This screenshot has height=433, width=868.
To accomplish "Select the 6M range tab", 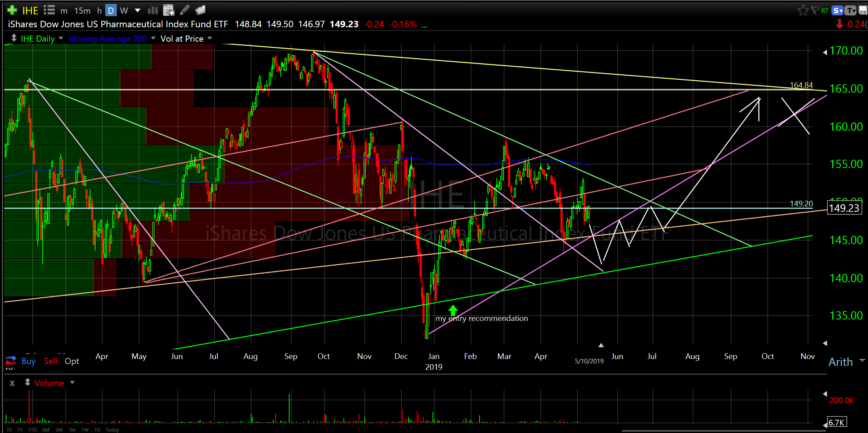I will (x=46, y=430).
